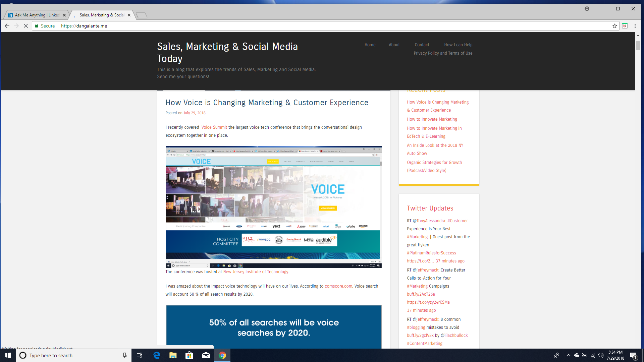Click the #ContentMarketing hashtag

tap(424, 344)
